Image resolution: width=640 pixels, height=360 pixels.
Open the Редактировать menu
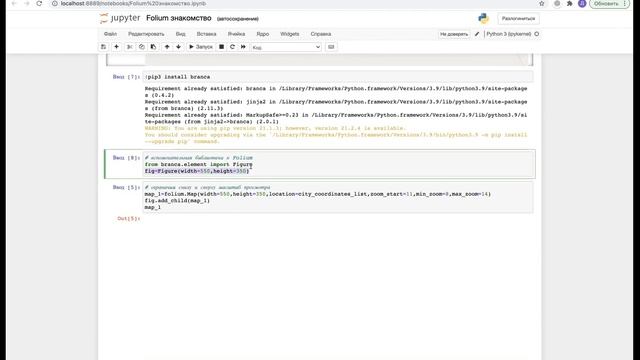tap(146, 34)
